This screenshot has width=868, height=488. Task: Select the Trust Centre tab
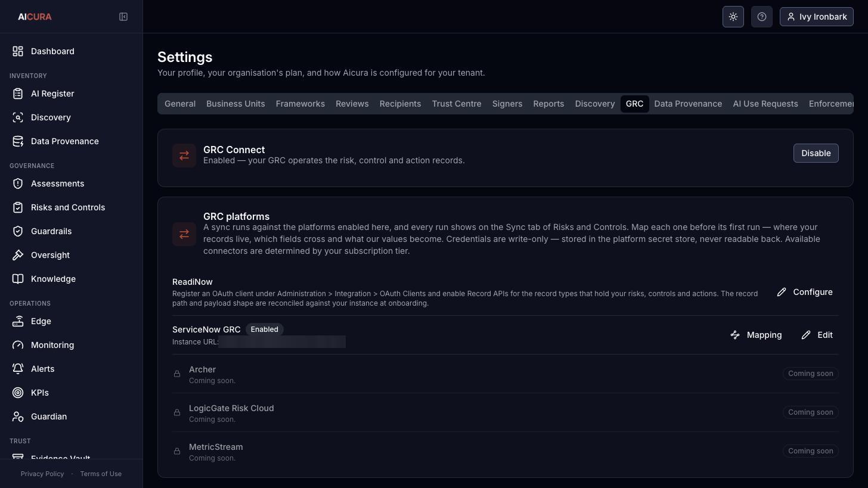click(x=457, y=104)
